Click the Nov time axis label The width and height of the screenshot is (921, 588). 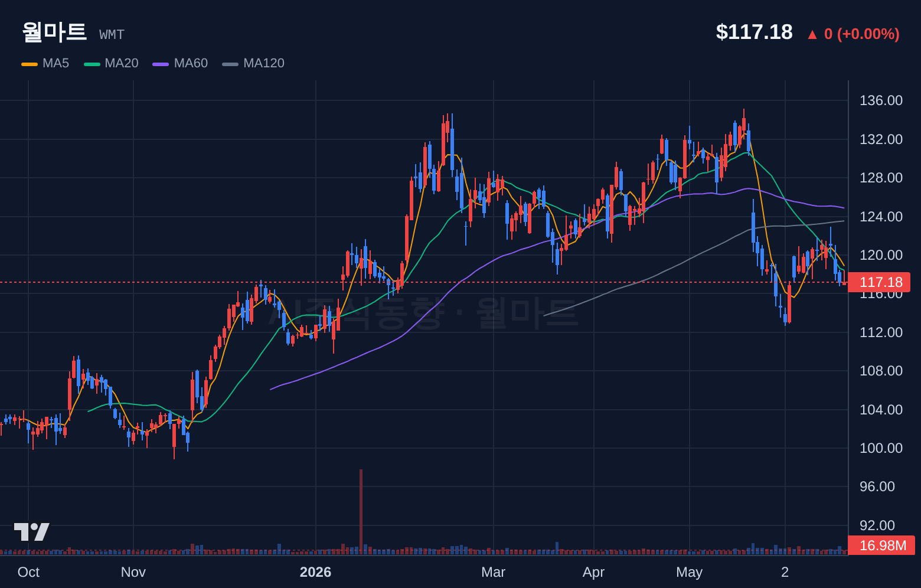133,572
